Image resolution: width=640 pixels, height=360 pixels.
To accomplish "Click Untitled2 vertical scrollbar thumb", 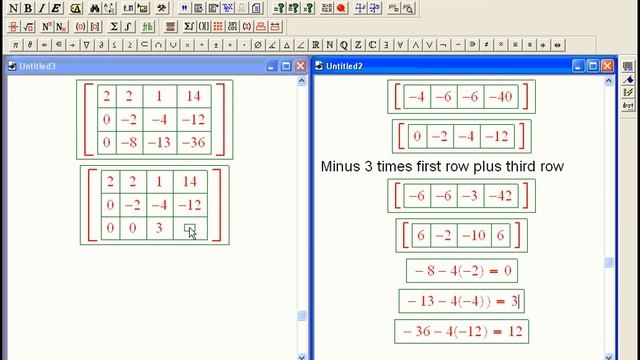I will pyautogui.click(x=609, y=262).
